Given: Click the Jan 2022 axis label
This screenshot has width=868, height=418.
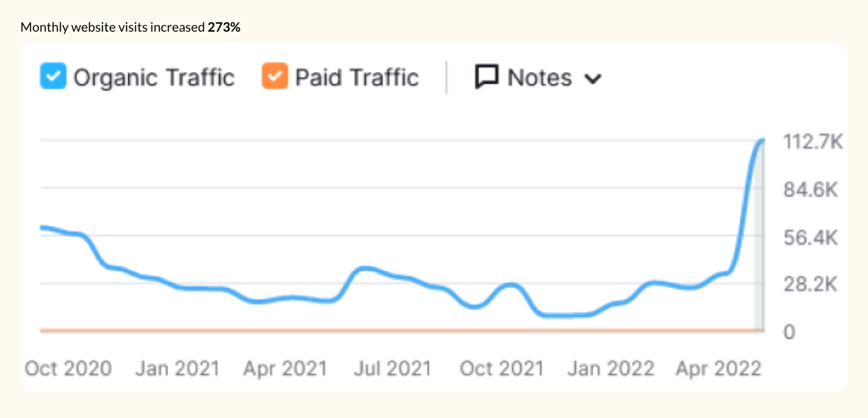Looking at the screenshot, I should pos(611,368).
